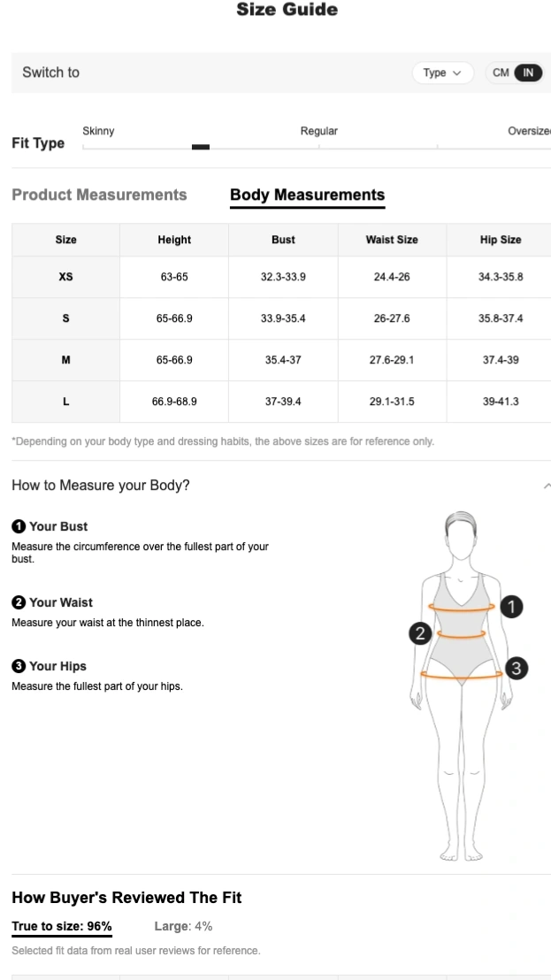
Task: Collapse the How to Measure your Body section
Action: [x=547, y=486]
